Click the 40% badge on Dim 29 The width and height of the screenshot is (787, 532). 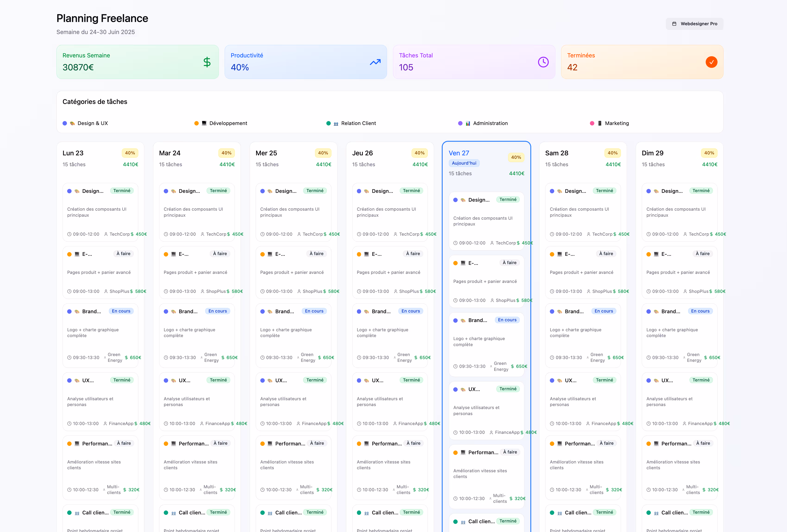[x=709, y=153]
